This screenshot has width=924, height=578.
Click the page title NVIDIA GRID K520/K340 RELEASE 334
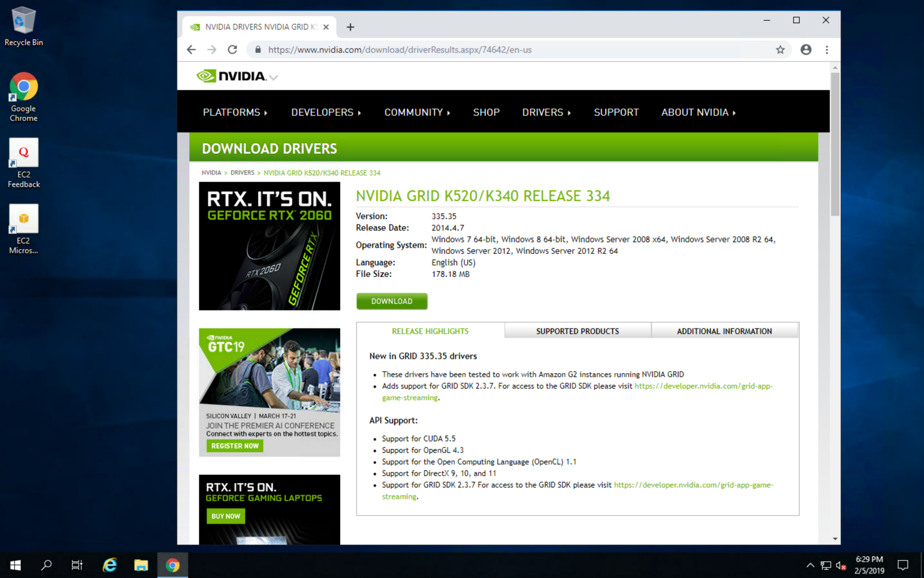click(x=483, y=196)
